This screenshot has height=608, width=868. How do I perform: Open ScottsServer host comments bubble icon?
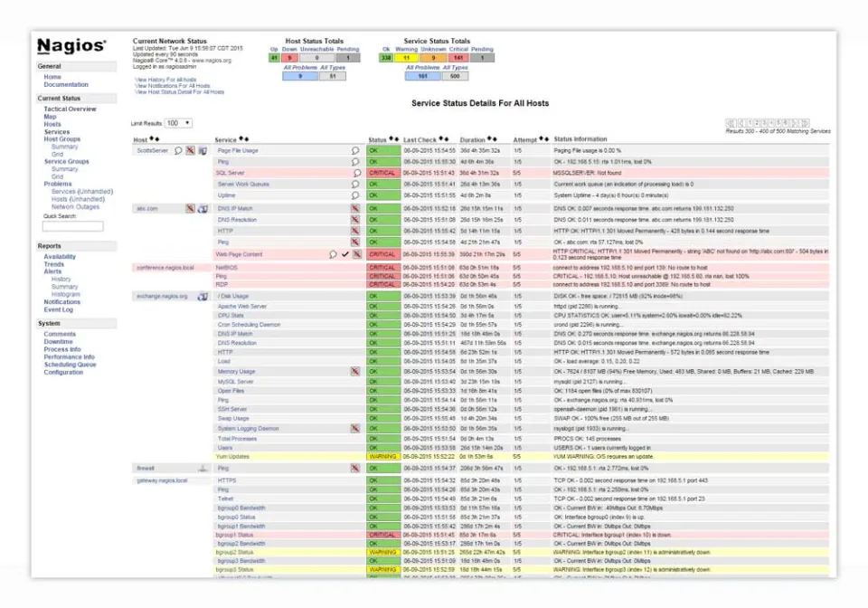178,150
